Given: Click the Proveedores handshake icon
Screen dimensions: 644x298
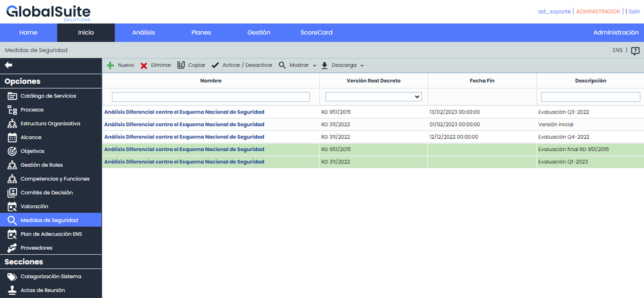Looking at the screenshot, I should click(x=12, y=248).
